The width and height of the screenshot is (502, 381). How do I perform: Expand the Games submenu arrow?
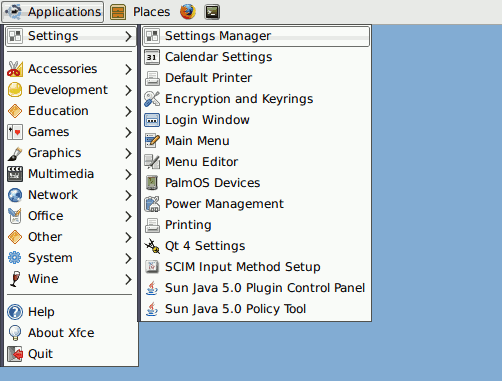point(128,132)
